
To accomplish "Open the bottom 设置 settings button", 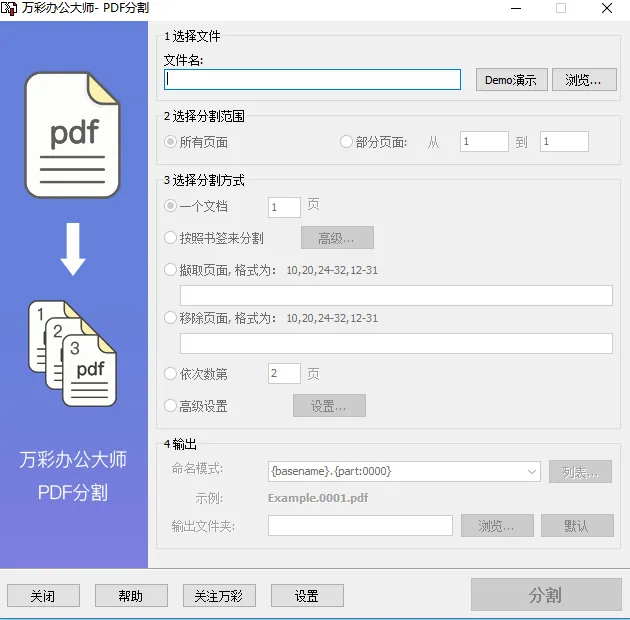I will point(307,595).
